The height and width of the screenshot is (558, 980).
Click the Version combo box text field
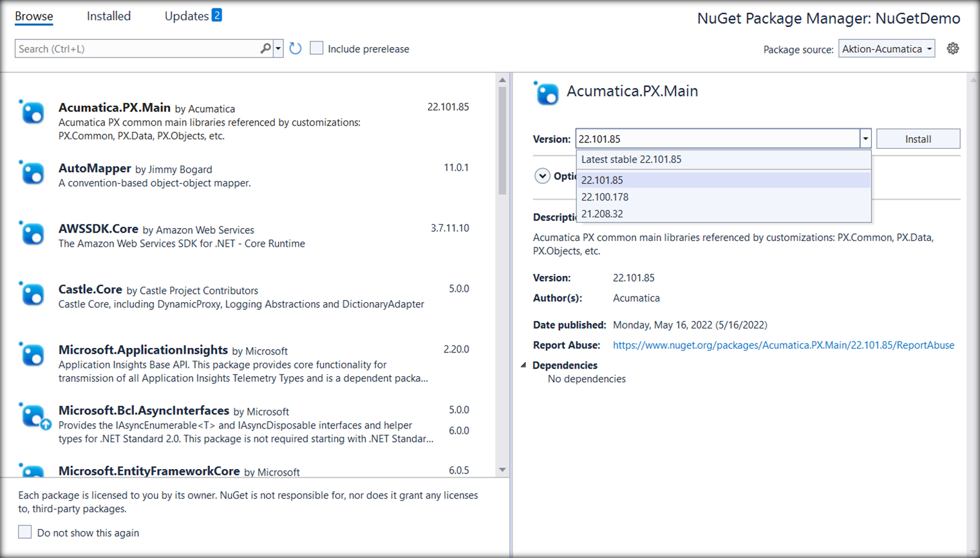[x=717, y=139]
